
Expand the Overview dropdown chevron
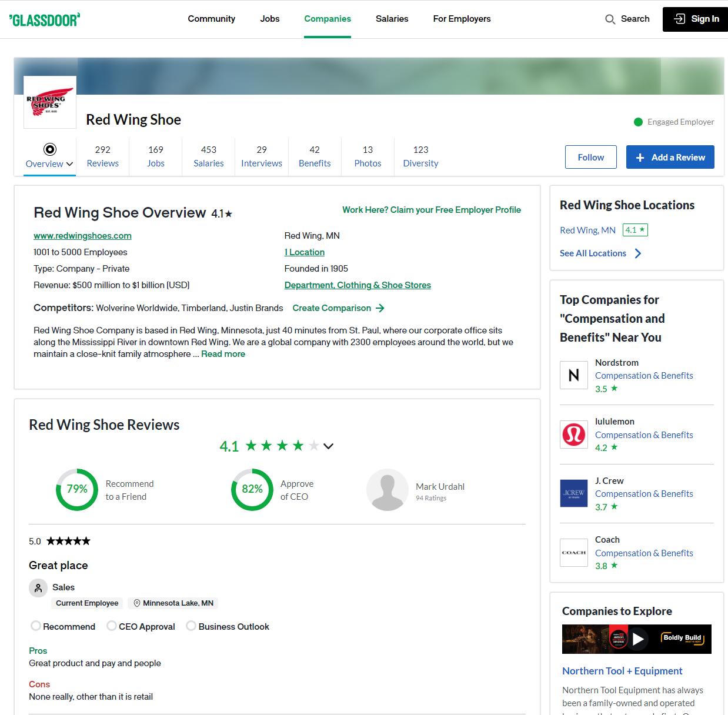(70, 164)
